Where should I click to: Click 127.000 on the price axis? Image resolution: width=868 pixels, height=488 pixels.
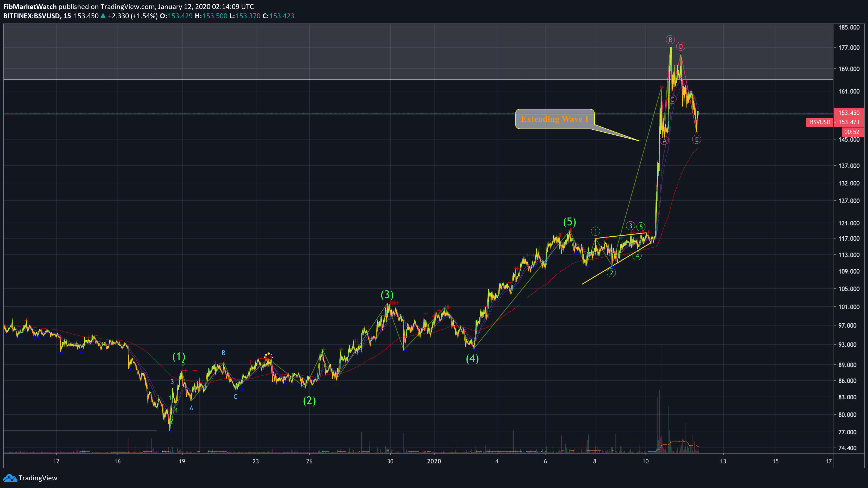tap(849, 201)
